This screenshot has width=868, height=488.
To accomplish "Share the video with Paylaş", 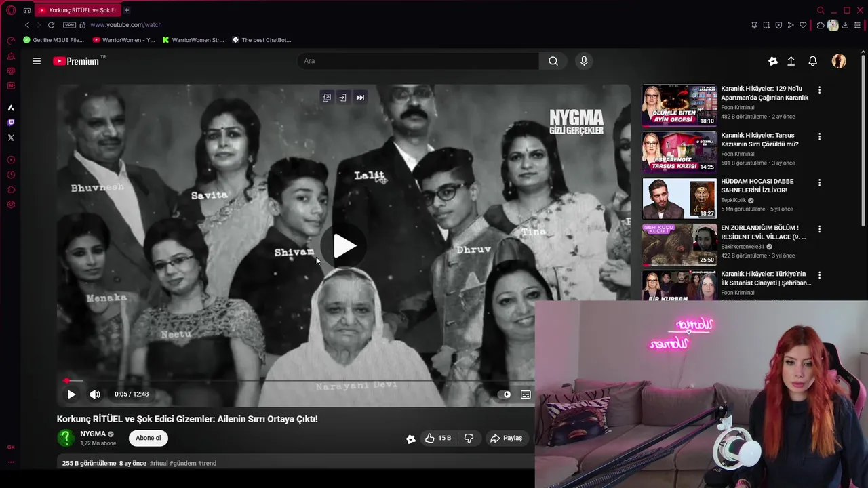I will tap(507, 439).
